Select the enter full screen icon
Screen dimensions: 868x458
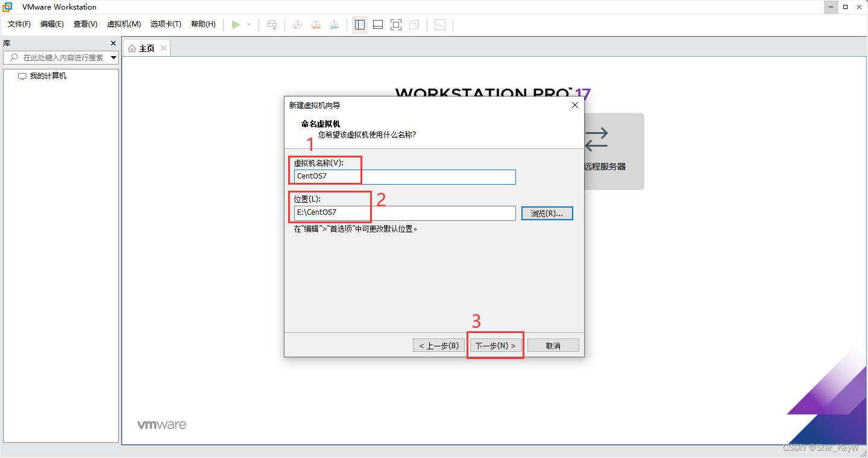[395, 25]
